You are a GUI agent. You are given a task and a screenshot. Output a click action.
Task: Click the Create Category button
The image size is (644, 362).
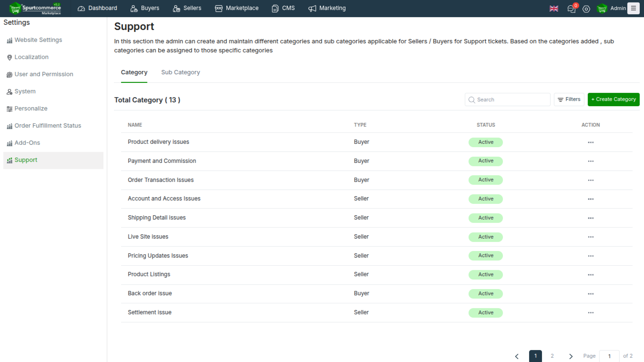point(613,99)
